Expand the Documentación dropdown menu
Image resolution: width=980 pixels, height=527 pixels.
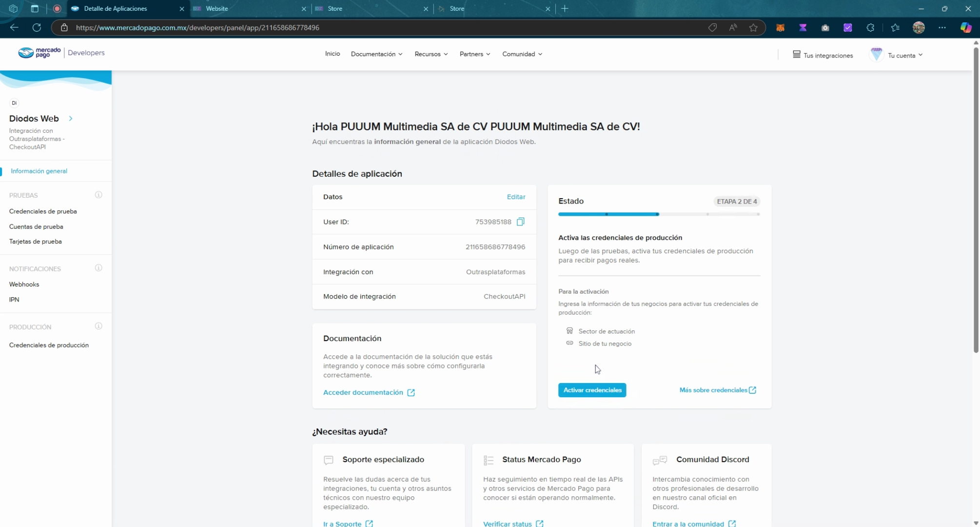coord(376,54)
